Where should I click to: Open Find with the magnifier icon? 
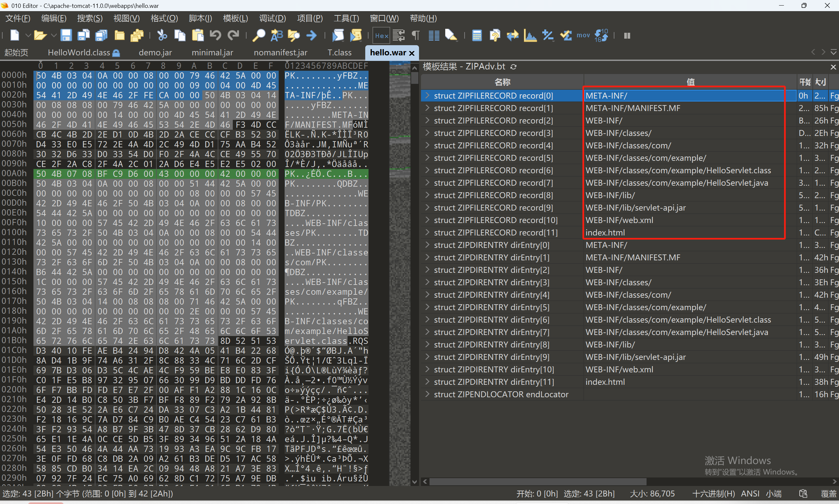[259, 35]
